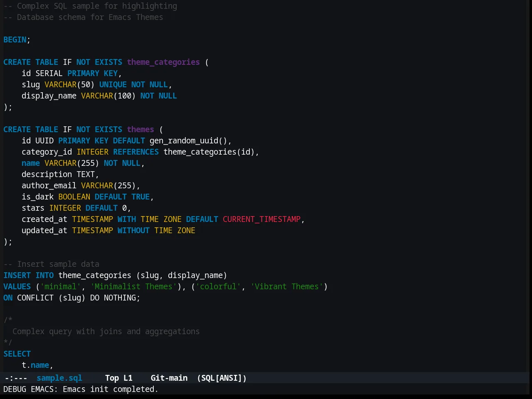The height and width of the screenshot is (399, 532).
Task: Click updated_at column name
Action: (44, 230)
